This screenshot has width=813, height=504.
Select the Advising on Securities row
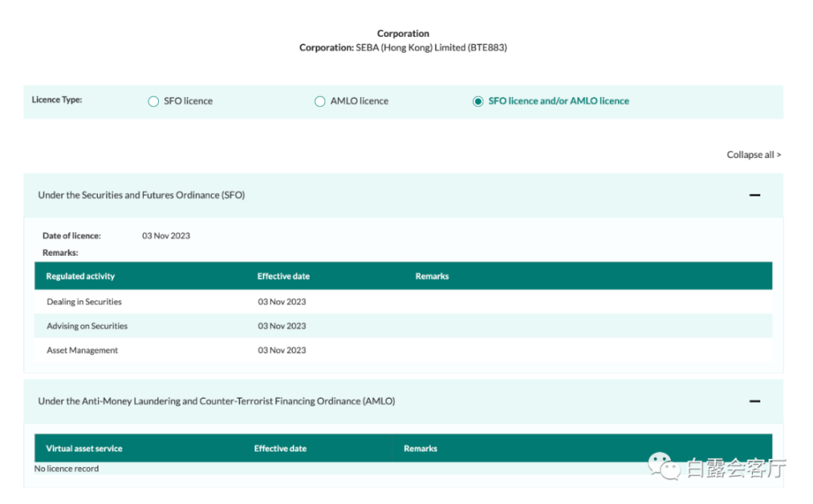pyautogui.click(x=403, y=326)
